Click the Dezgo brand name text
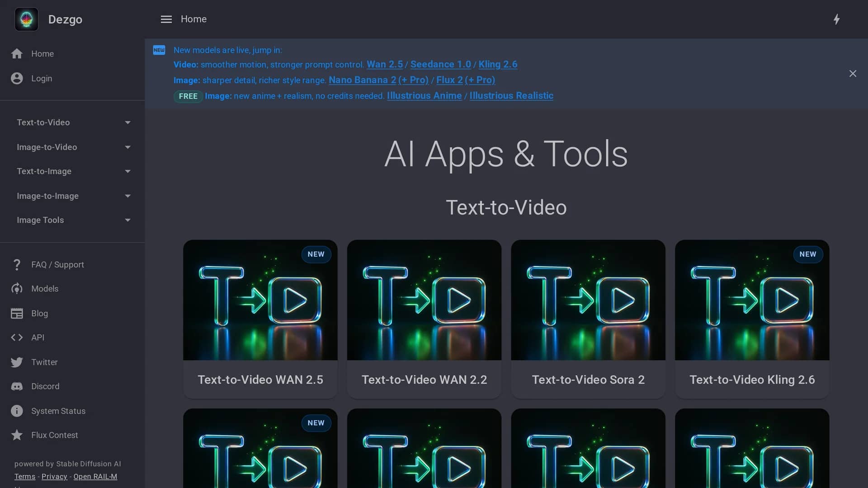868x488 pixels. click(65, 19)
